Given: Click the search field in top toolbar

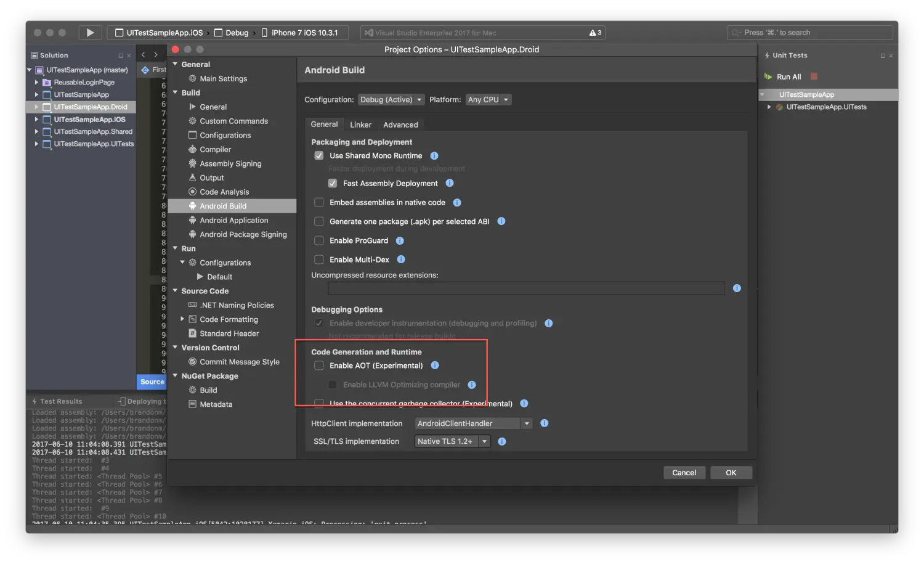Looking at the screenshot, I should 809,33.
